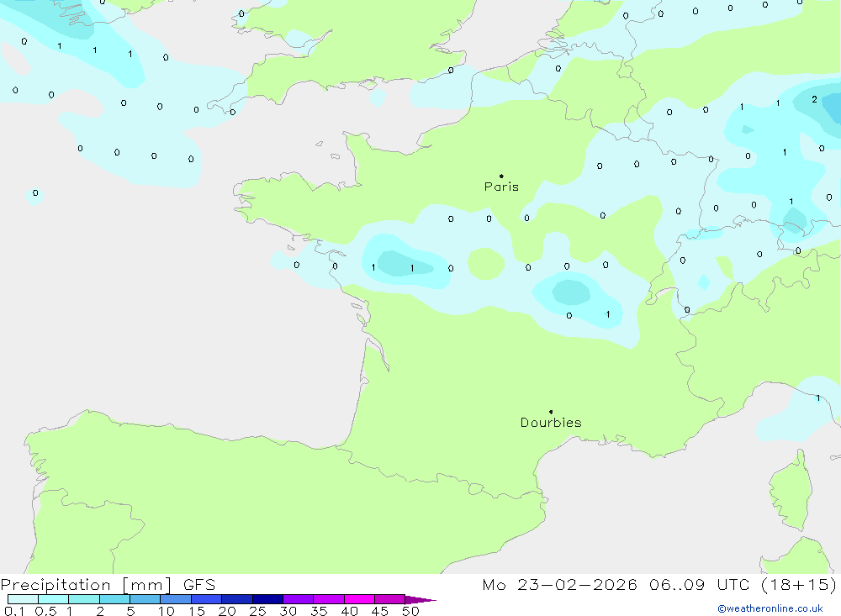This screenshot has height=616, width=841.
Task: Pick the 2–5 mm legend color swatch
Action: [114, 599]
